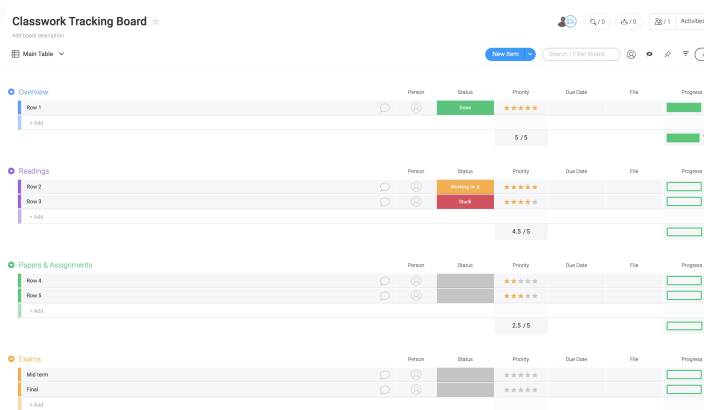The width and height of the screenshot is (704, 410).
Task: Open the Activities log
Action: click(x=691, y=21)
